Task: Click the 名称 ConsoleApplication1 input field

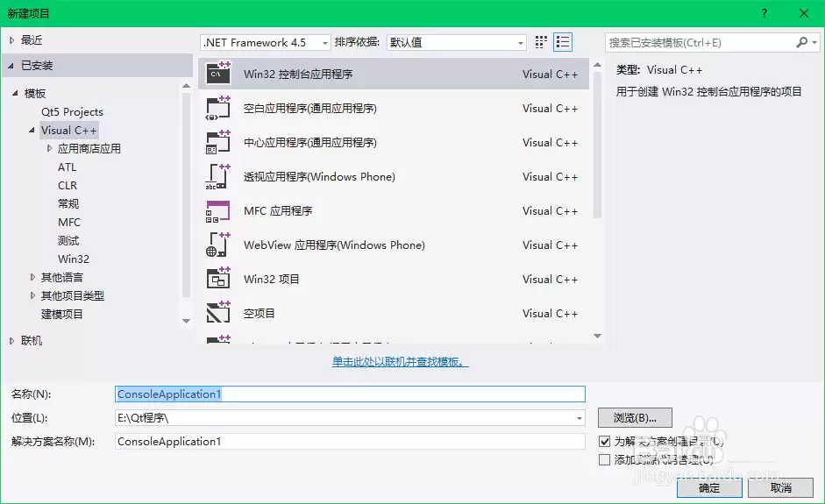Action: point(350,394)
